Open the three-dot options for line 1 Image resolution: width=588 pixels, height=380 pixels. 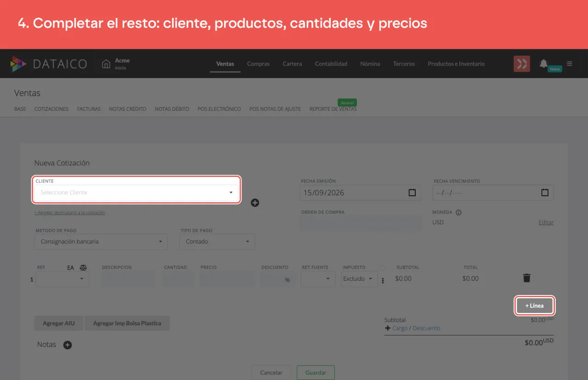(383, 281)
